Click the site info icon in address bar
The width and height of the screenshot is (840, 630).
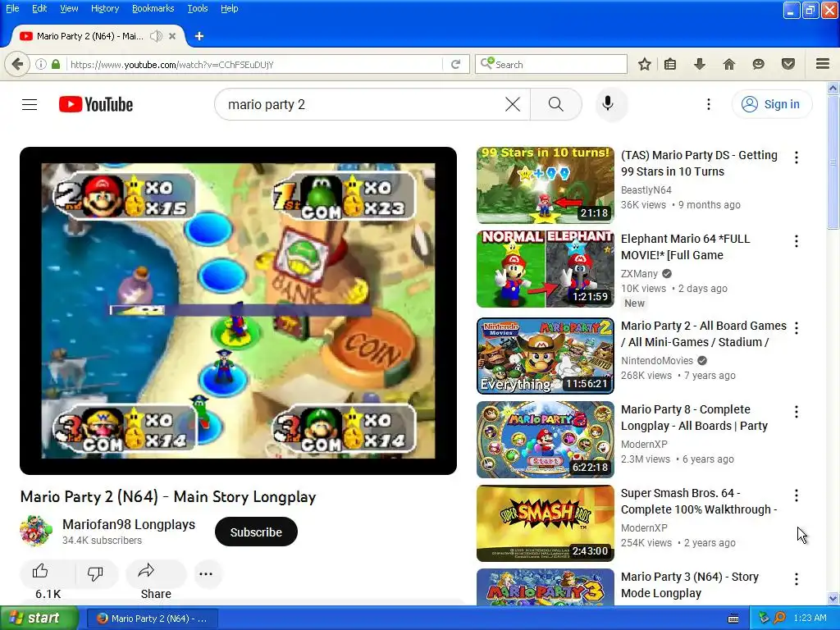41,64
